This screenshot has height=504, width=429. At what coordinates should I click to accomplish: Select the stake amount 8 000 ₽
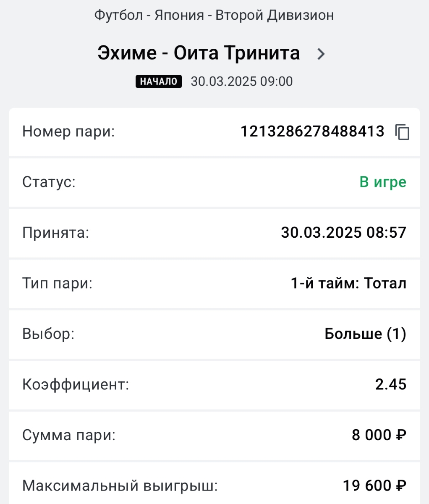pos(379,435)
